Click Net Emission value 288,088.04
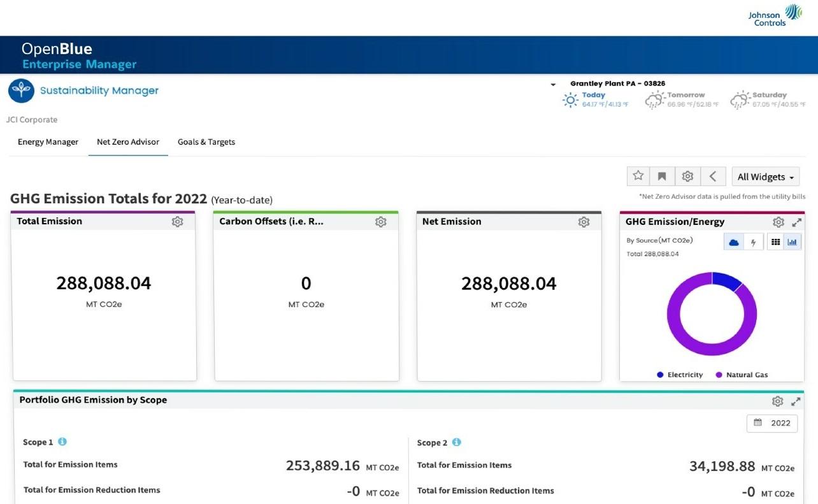The height and width of the screenshot is (504, 818). pyautogui.click(x=509, y=284)
